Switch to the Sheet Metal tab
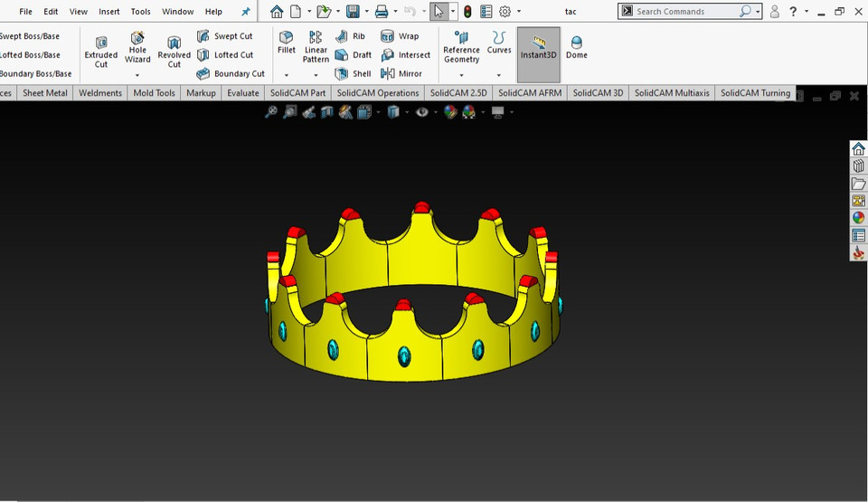Viewport: 868px width, 502px height. click(x=45, y=92)
